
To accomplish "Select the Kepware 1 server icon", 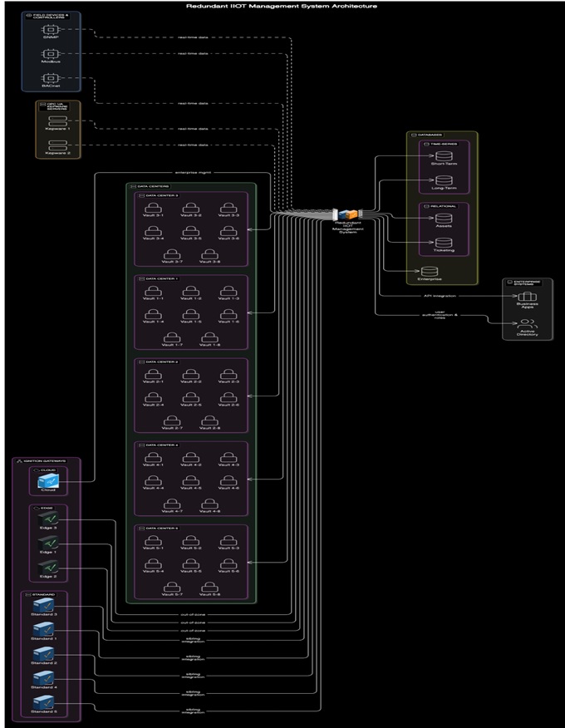I will (x=57, y=121).
